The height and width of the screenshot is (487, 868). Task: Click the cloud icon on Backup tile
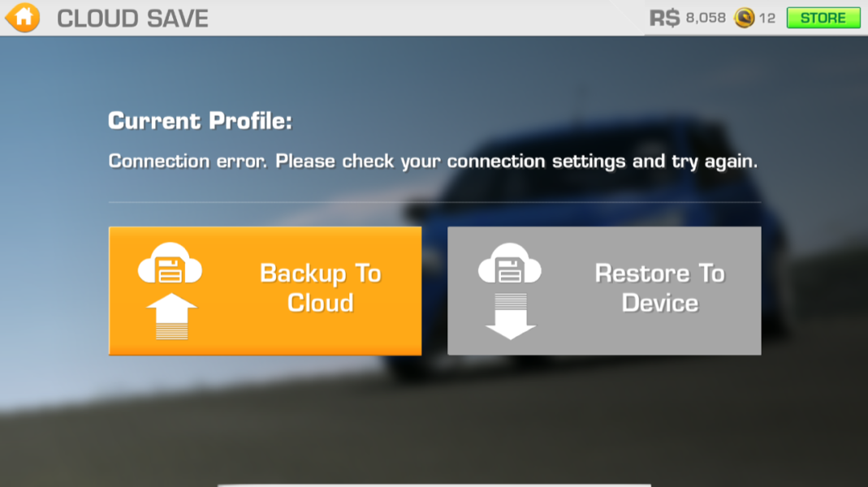coord(170,264)
